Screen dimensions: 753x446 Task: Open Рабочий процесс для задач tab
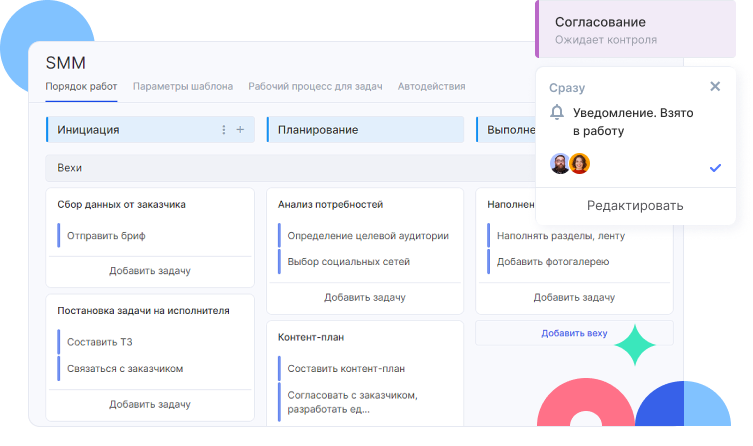[315, 87]
